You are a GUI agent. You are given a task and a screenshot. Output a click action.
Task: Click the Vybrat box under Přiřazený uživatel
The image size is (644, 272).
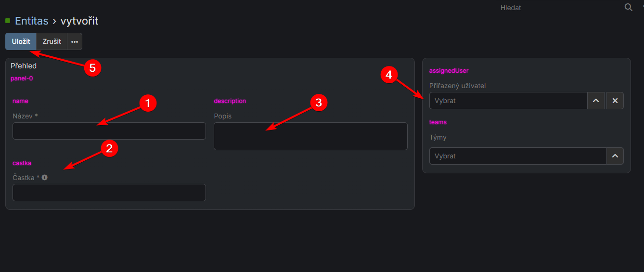pos(508,101)
